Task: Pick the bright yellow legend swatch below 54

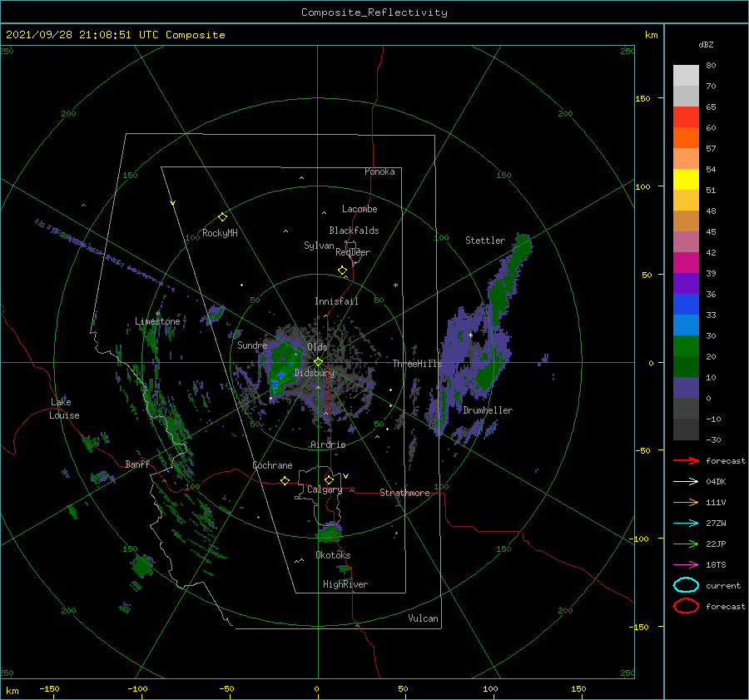Action: (x=686, y=180)
